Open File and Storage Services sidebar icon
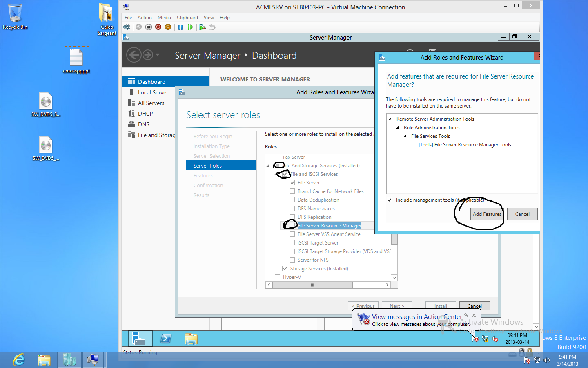The height and width of the screenshot is (368, 588). 131,135
